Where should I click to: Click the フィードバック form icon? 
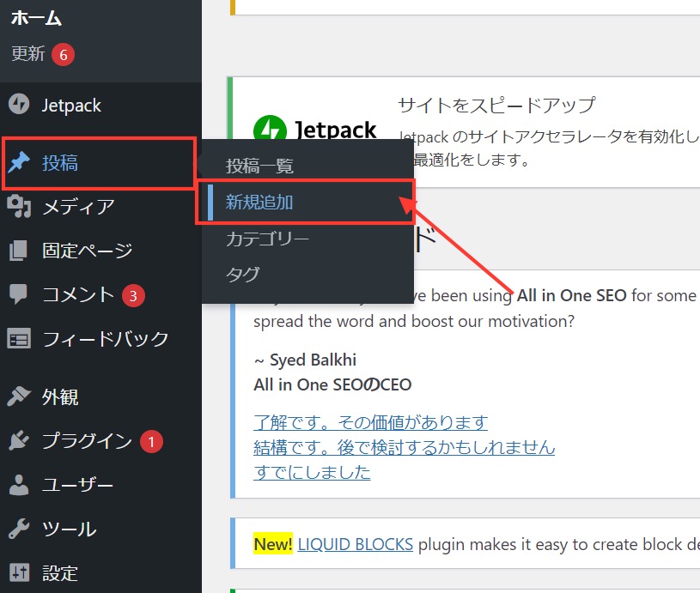pyautogui.click(x=18, y=338)
